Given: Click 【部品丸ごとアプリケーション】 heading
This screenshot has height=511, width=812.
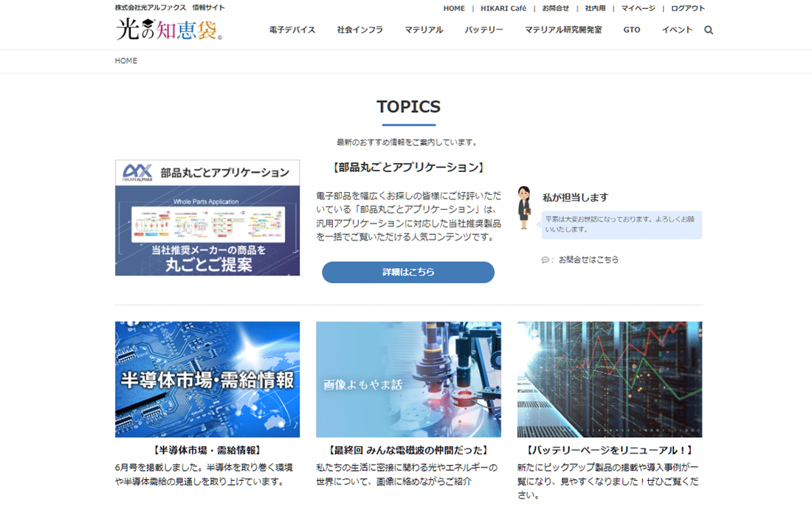Looking at the screenshot, I should 408,167.
